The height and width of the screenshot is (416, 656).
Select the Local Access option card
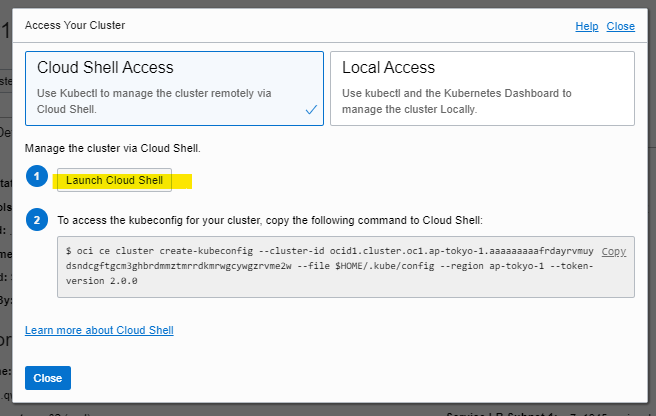pyautogui.click(x=482, y=88)
